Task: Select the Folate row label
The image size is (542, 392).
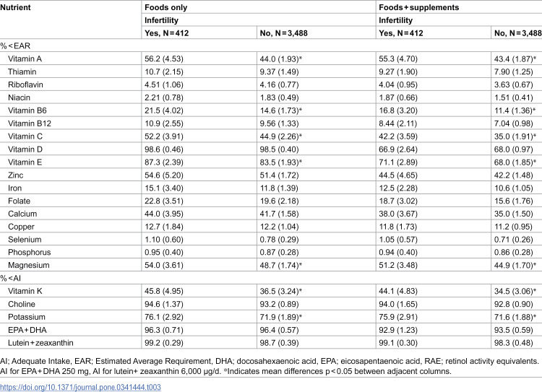Action: click(x=19, y=201)
